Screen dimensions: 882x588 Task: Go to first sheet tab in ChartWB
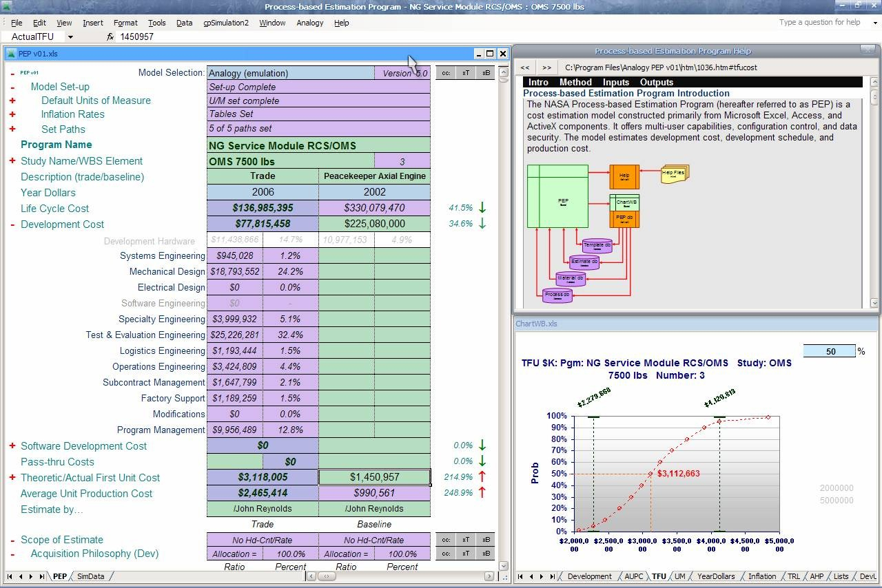520,576
